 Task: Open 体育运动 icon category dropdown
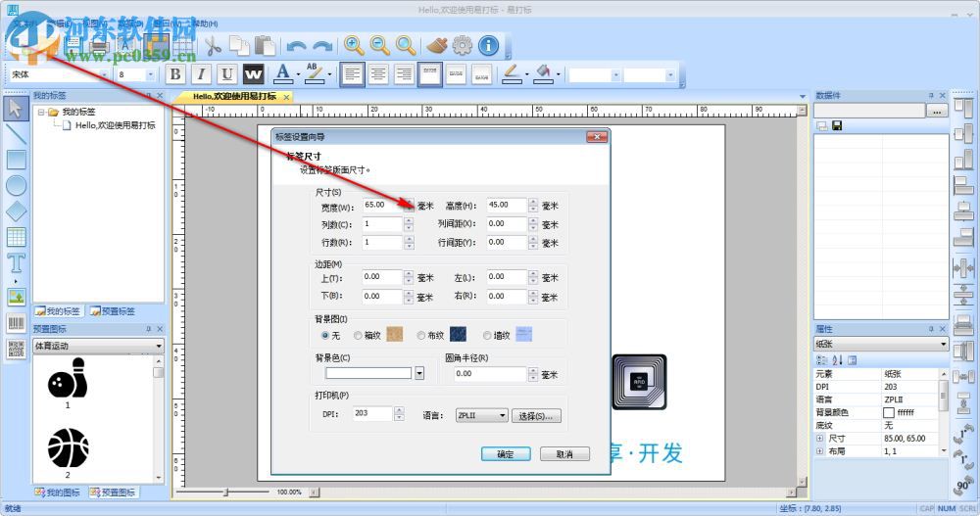pyautogui.click(x=98, y=346)
